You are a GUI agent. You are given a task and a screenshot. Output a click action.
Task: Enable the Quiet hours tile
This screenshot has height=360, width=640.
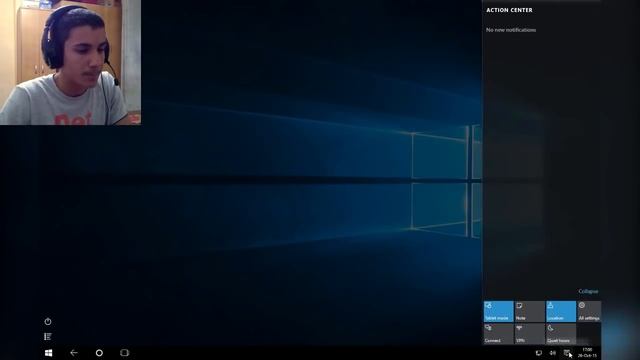[560, 333]
